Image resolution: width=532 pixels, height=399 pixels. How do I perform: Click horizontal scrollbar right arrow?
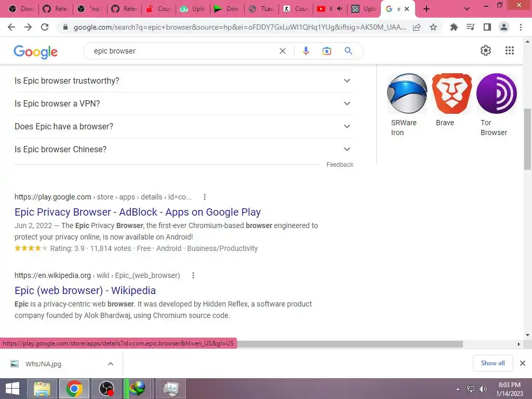pyautogui.click(x=518, y=344)
